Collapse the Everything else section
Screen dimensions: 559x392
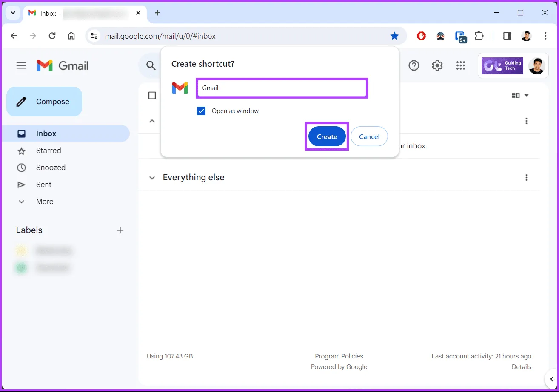(x=152, y=178)
